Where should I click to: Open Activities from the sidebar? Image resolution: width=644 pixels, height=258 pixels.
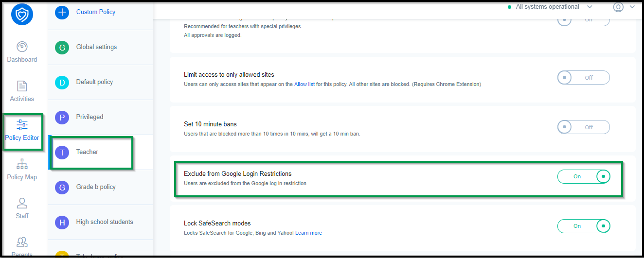22,91
